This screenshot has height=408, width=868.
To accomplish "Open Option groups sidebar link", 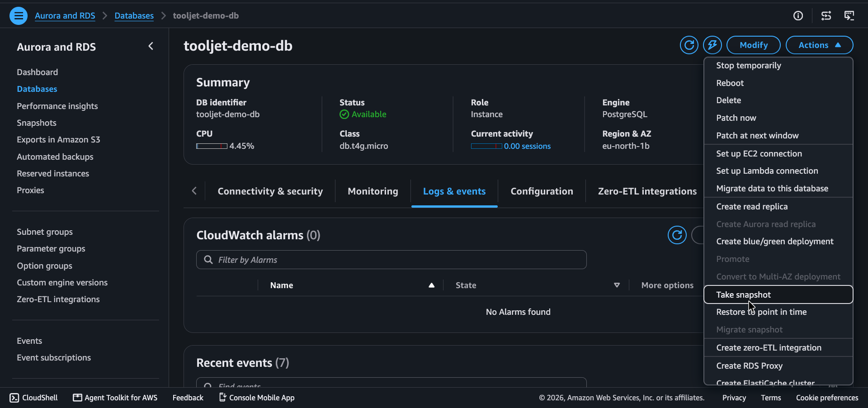I will (45, 266).
